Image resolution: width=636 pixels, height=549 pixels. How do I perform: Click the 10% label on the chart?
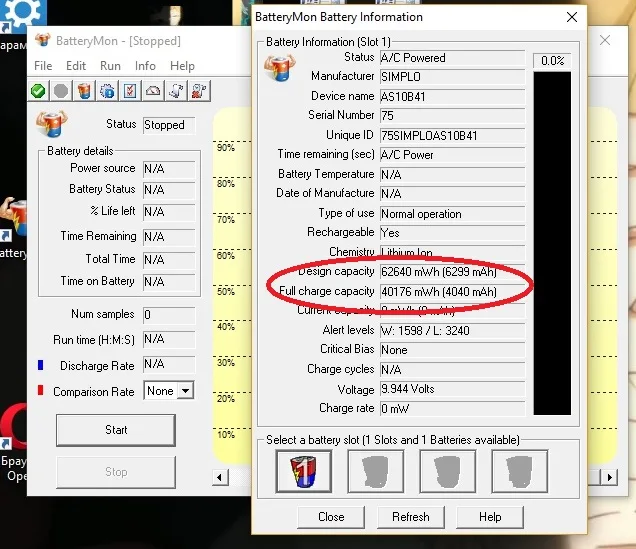[226, 435]
